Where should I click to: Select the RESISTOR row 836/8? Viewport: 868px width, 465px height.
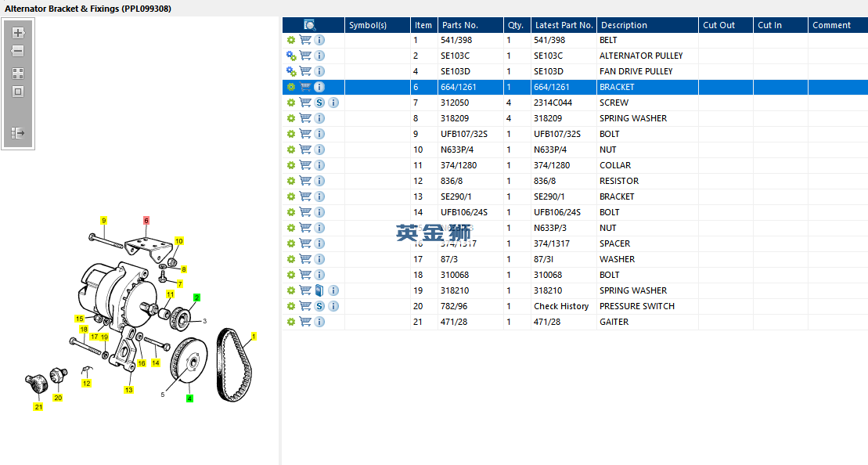click(x=575, y=181)
